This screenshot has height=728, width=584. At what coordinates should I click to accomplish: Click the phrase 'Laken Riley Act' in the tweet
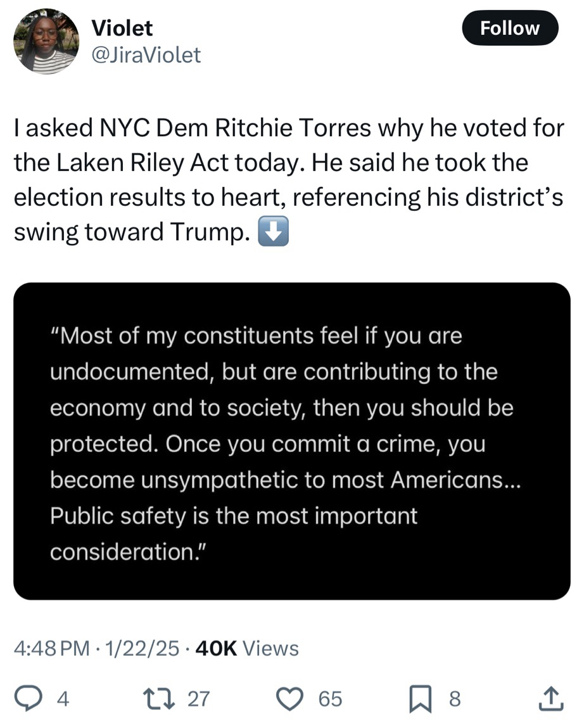tap(125, 163)
